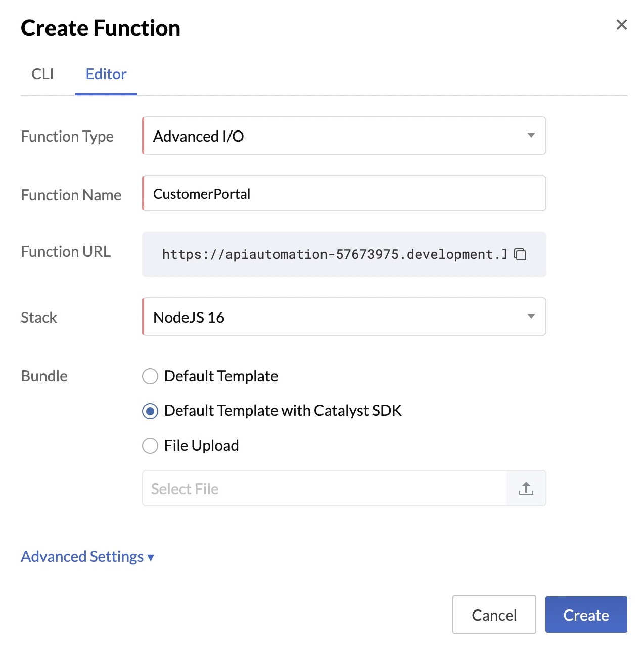Copy the Function URL using the copy icon
This screenshot has width=644, height=655.
pos(520,255)
